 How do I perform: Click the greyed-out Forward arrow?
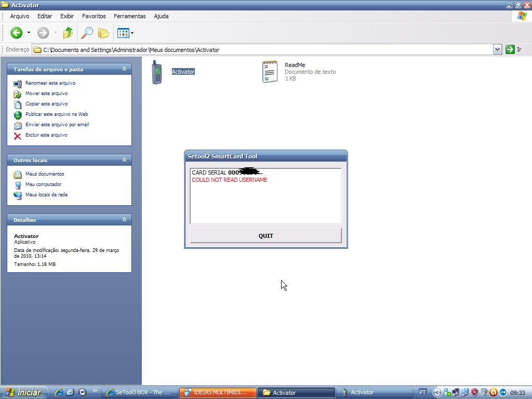pyautogui.click(x=43, y=33)
